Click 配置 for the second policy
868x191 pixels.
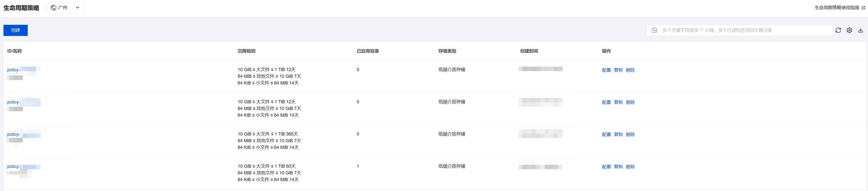coord(606,102)
